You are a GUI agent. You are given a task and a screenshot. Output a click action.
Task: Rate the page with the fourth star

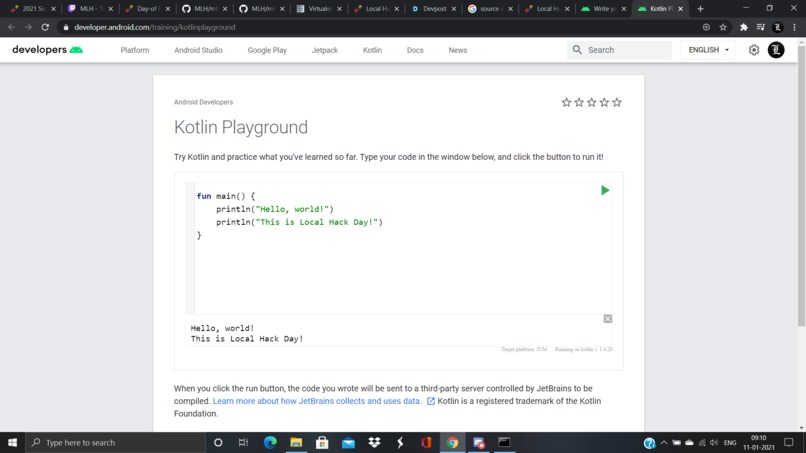[604, 102]
